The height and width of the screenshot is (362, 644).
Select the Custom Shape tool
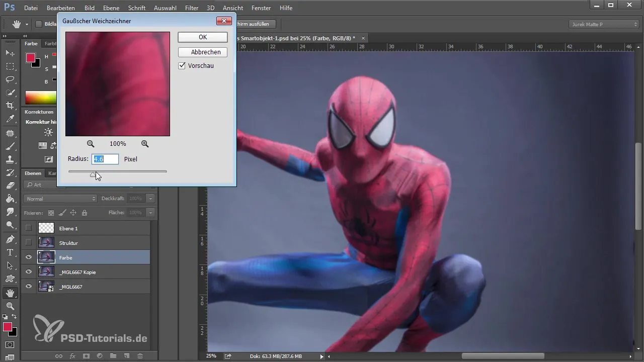pos(10,278)
